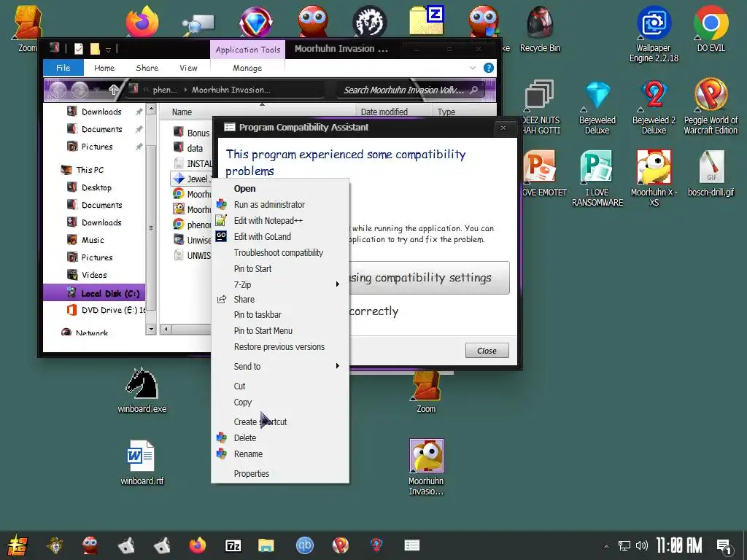Open Moorhuhn X - XS desktop icon
Image resolution: width=747 pixels, height=560 pixels.
[654, 179]
